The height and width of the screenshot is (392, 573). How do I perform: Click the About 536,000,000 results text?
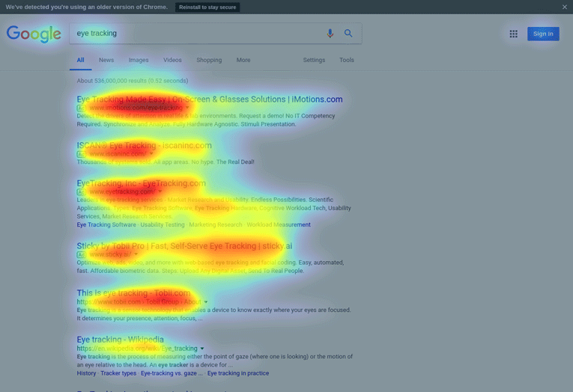[x=133, y=81]
